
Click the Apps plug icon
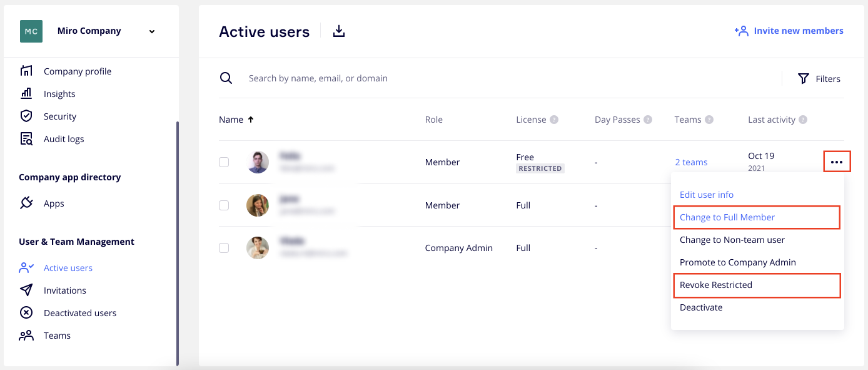(26, 203)
